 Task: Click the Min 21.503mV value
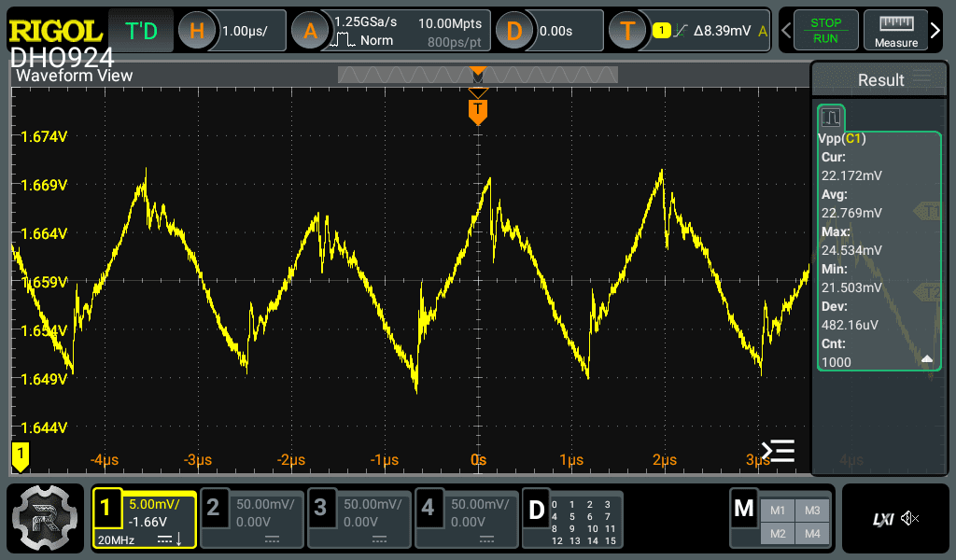click(851, 287)
